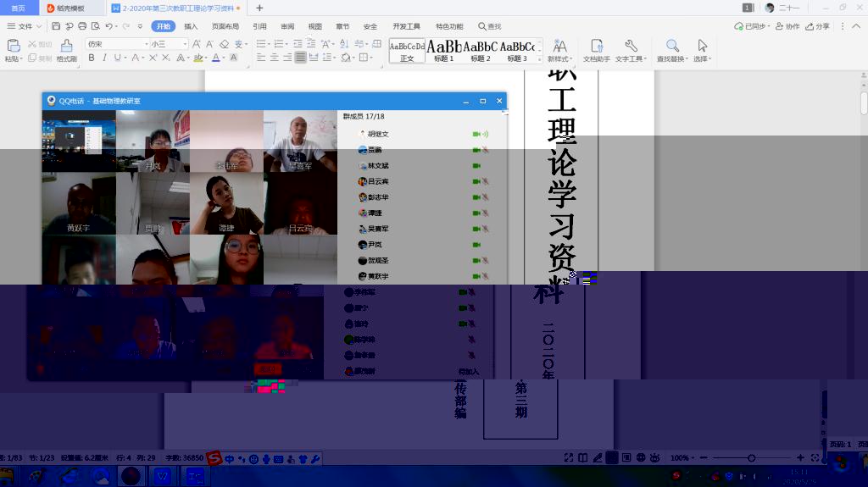The height and width of the screenshot is (487, 868).
Task: Click the 分享 share button
Action: (818, 26)
